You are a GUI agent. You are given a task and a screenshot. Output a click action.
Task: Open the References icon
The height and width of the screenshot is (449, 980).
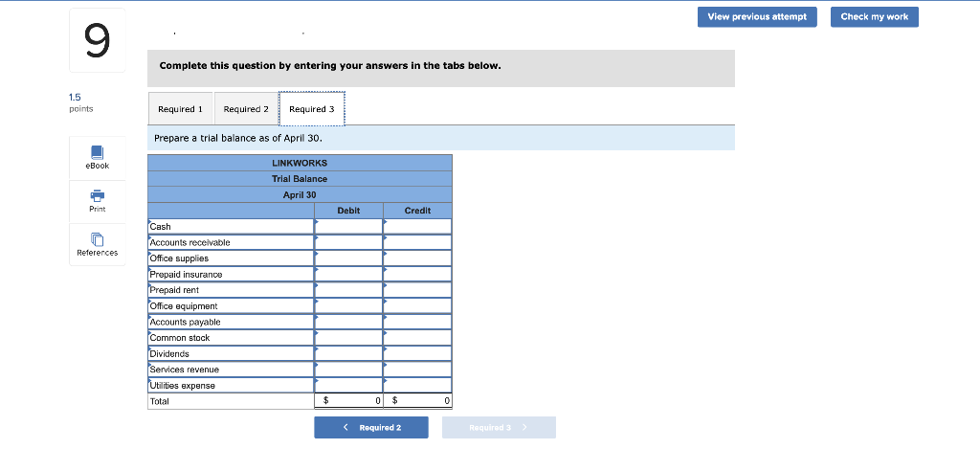click(x=97, y=244)
